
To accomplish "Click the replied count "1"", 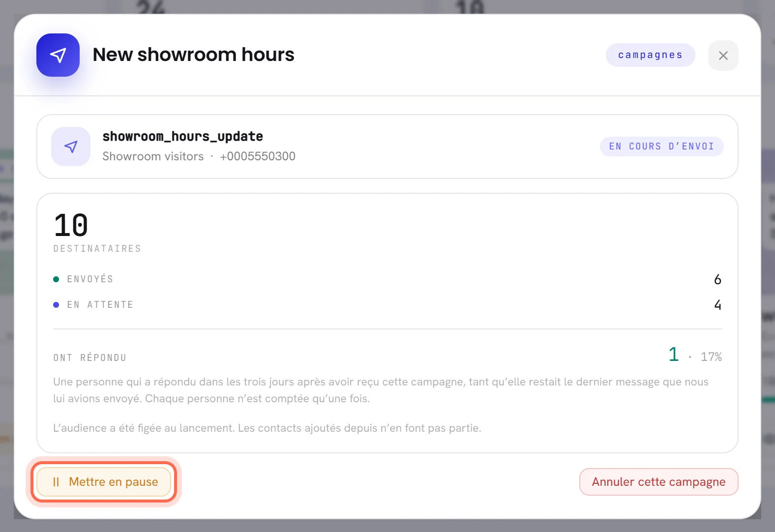I will (674, 355).
